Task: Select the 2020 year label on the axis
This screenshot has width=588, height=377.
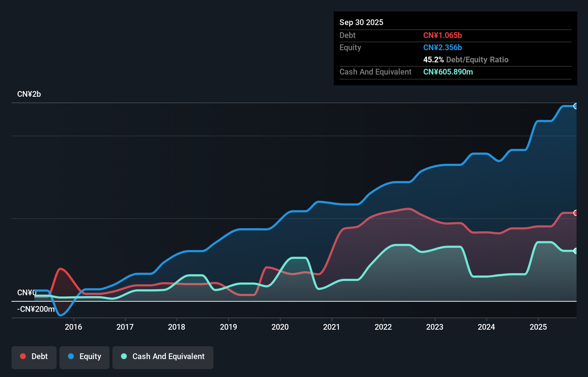Action: coord(280,327)
